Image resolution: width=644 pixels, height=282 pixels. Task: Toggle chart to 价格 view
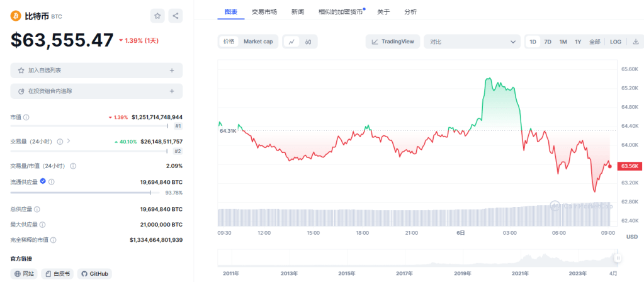point(228,42)
